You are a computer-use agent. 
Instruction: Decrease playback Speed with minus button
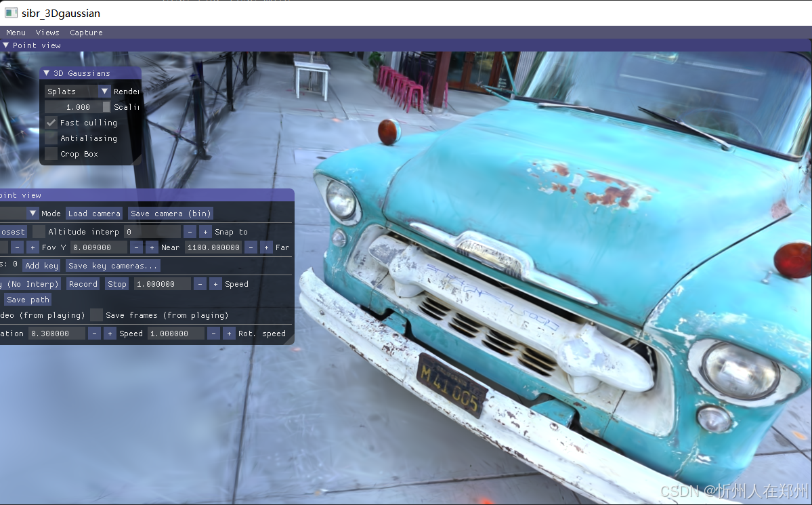[x=200, y=283]
